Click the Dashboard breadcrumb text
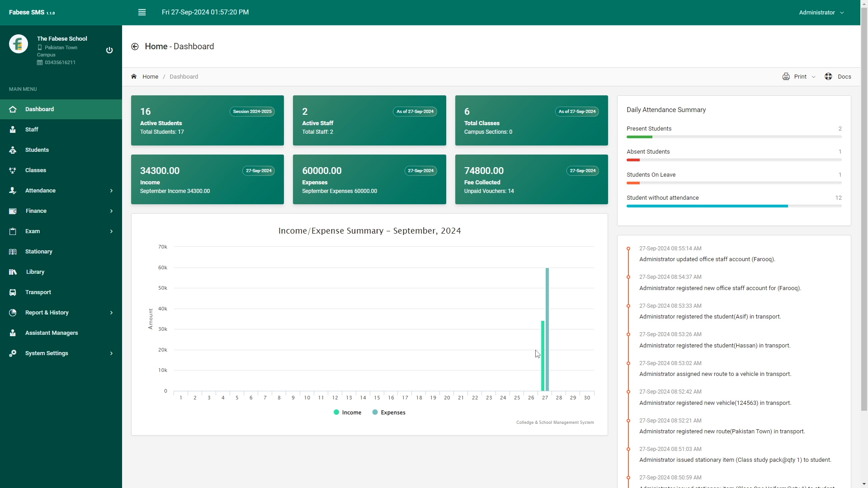 pos(184,77)
